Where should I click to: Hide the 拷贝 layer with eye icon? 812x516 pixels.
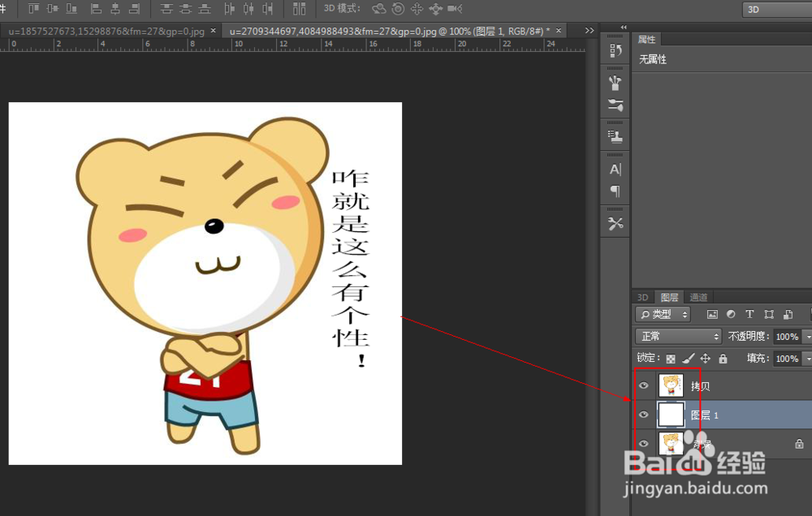pyautogui.click(x=644, y=385)
